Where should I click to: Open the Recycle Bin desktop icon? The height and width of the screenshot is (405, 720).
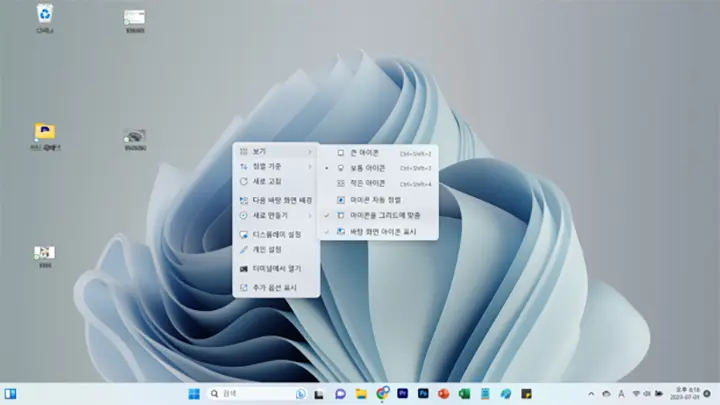point(45,18)
